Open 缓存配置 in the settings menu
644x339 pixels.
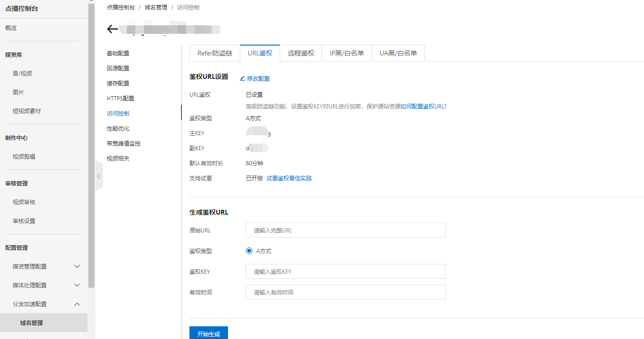point(118,83)
